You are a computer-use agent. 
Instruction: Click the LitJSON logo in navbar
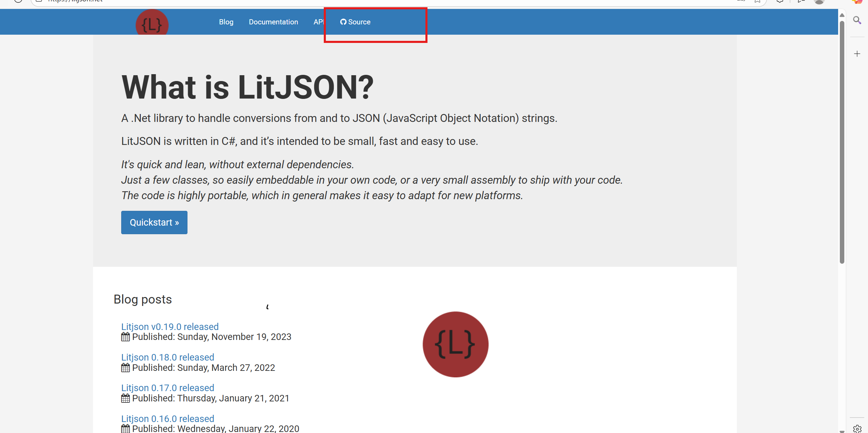(x=152, y=24)
